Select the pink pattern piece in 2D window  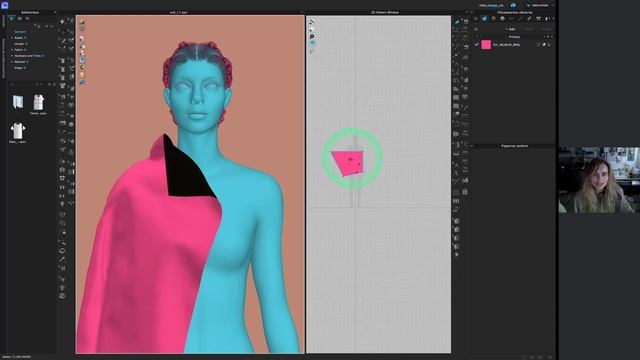point(348,163)
